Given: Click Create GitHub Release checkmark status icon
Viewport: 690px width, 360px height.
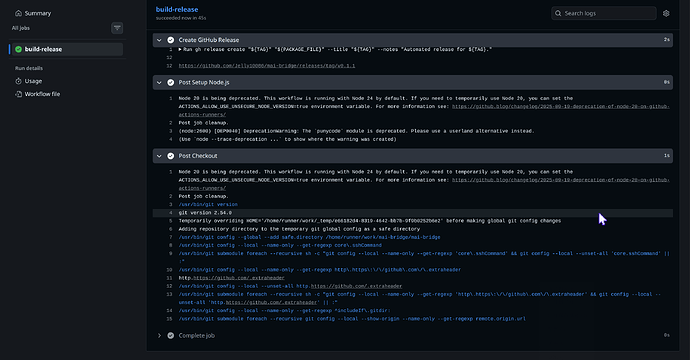Looking at the screenshot, I should (x=170, y=40).
